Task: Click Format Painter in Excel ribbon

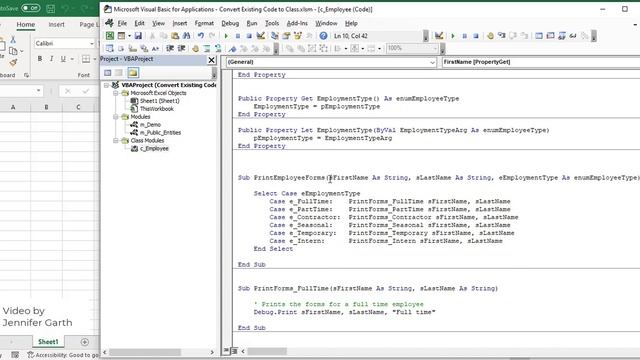Action: point(13,63)
